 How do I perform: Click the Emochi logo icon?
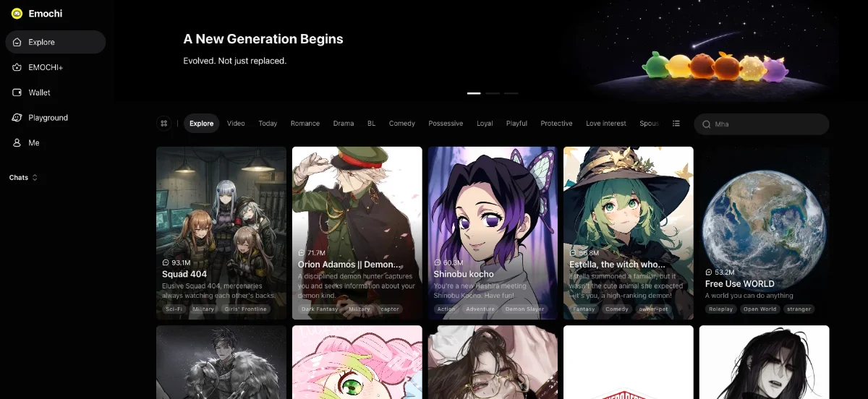[17, 13]
